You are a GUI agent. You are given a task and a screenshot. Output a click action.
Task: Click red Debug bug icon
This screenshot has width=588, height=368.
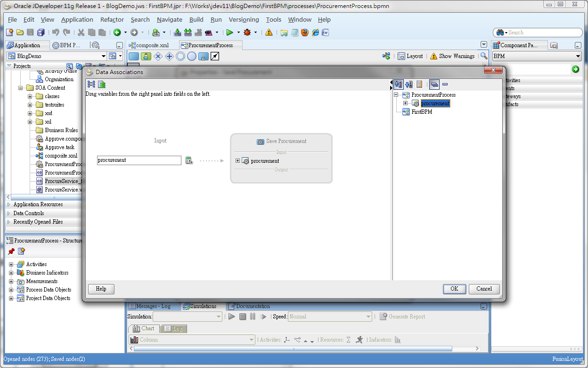tap(247, 33)
